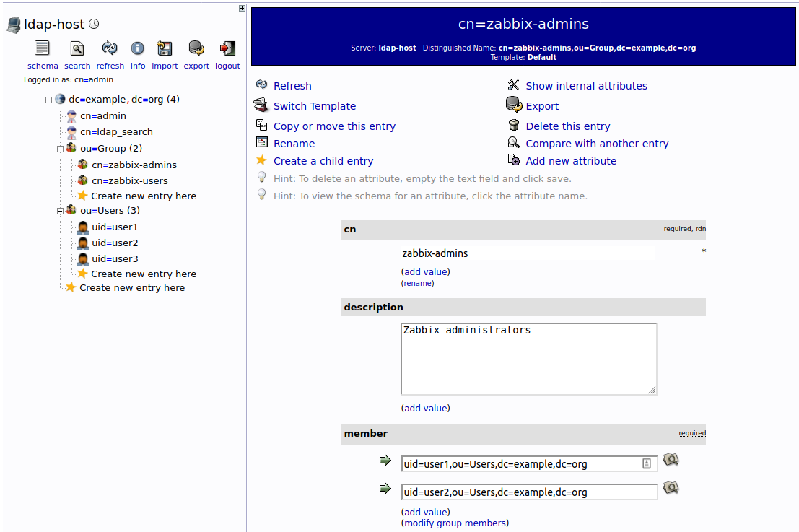799x532 pixels.
Task: Select cn=zabbix-admins in the tree
Action: point(134,165)
